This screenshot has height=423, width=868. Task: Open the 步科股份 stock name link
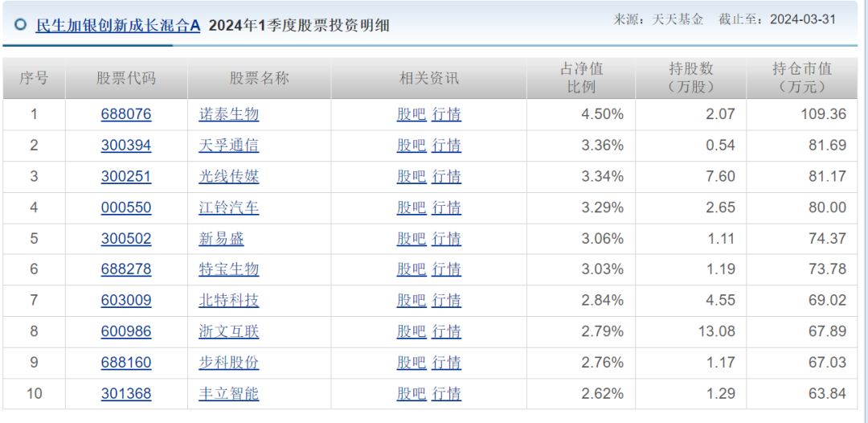point(228,363)
